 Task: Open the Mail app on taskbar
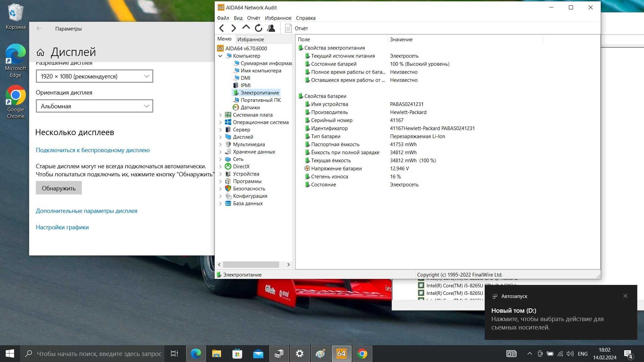[x=258, y=354]
